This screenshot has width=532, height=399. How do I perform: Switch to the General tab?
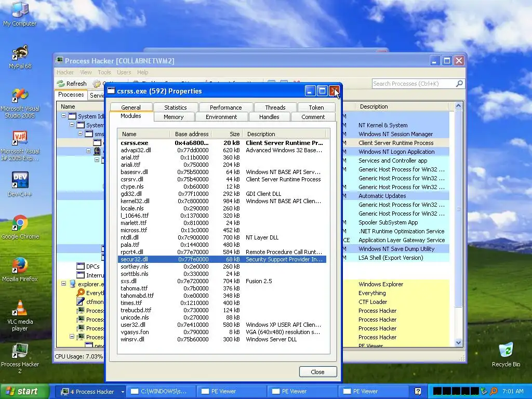(x=130, y=108)
